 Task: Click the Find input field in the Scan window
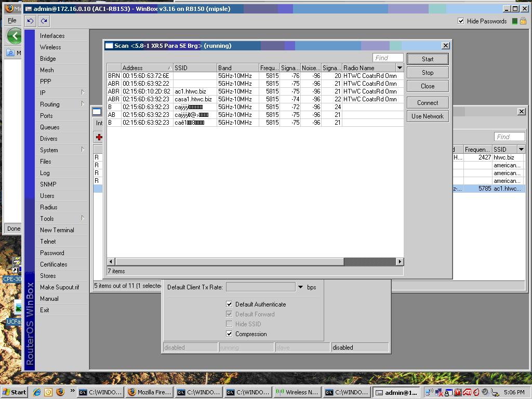click(388, 58)
